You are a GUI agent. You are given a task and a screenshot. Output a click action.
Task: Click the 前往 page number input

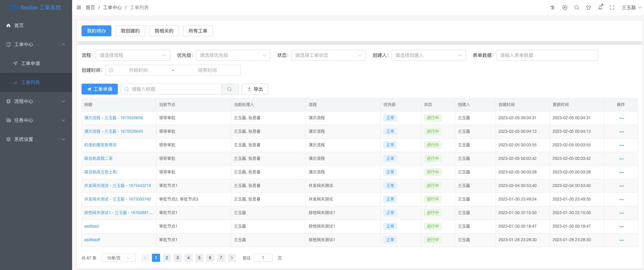(x=263, y=258)
